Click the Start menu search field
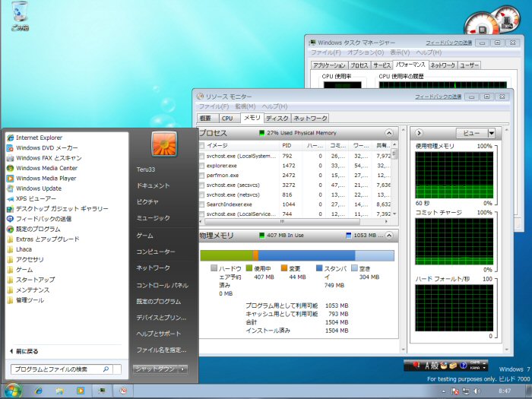Image resolution: width=532 pixels, height=399 pixels. [61, 369]
